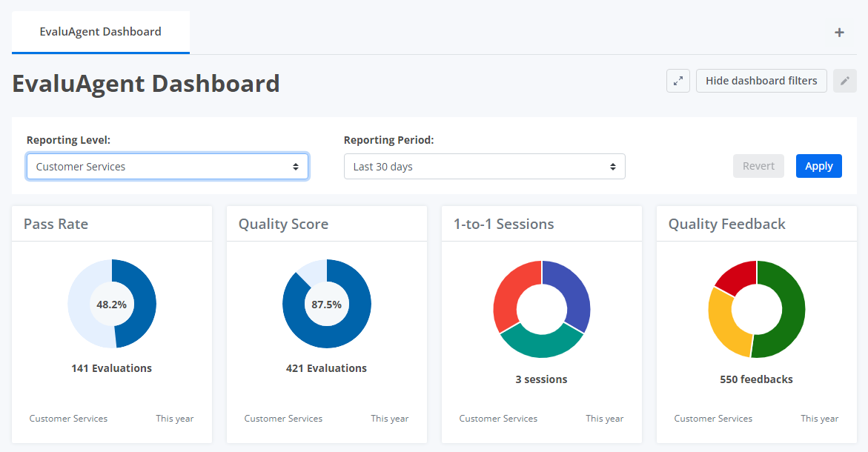
Task: Click This year label in Pass Rate card
Action: (175, 419)
